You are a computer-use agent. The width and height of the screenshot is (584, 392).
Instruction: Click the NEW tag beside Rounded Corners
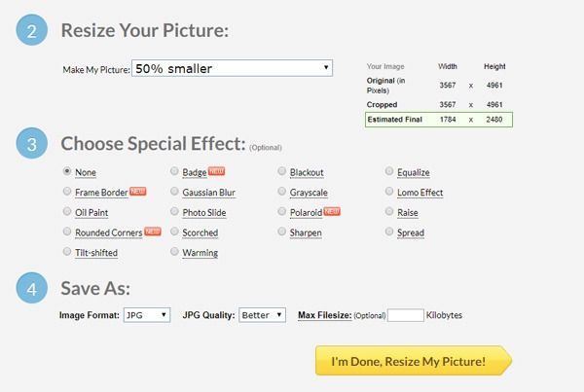[153, 232]
